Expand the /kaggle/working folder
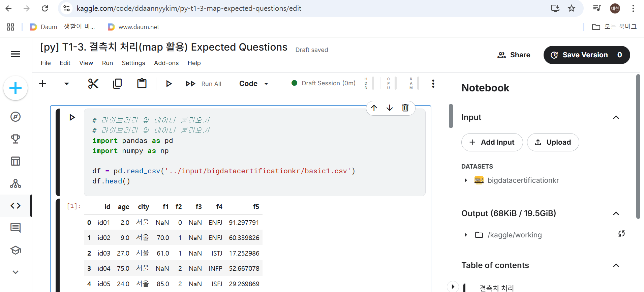The image size is (644, 292). coord(466,235)
